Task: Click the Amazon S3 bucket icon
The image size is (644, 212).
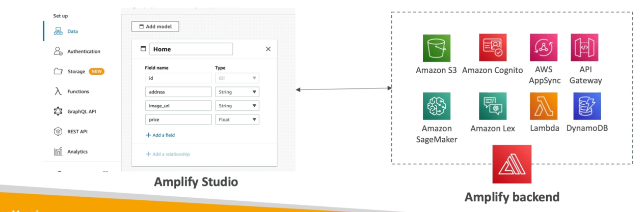Action: (x=436, y=48)
